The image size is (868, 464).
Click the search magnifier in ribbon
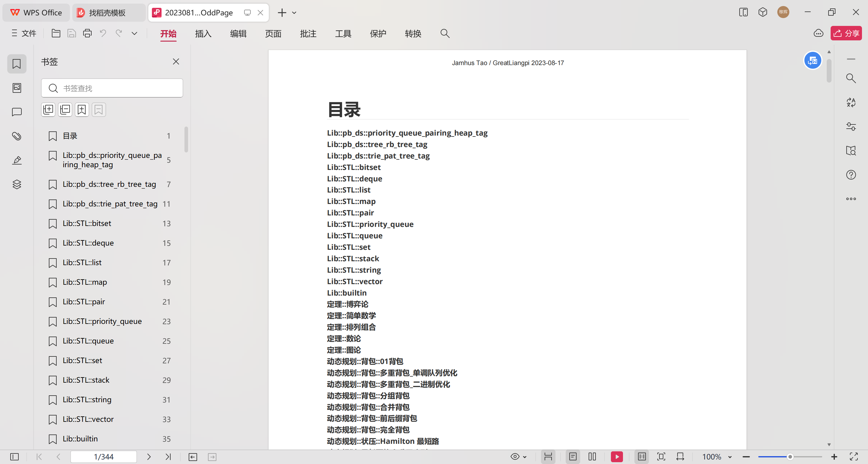[x=445, y=33]
